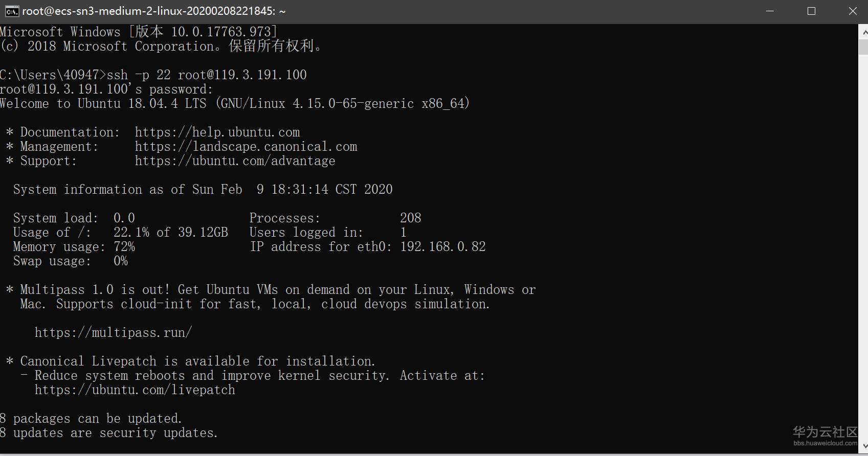Click the Memory usage 72% value

point(124,247)
